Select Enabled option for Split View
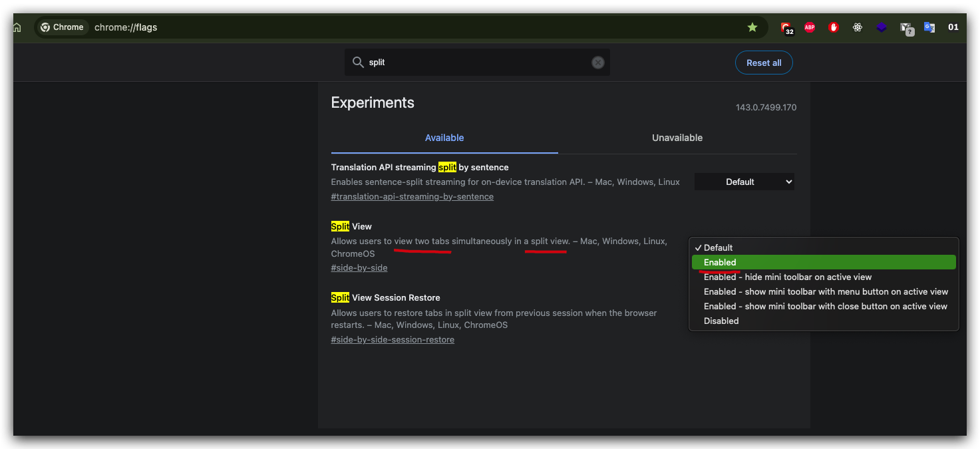Screen dimensions: 980x449 pos(720,262)
